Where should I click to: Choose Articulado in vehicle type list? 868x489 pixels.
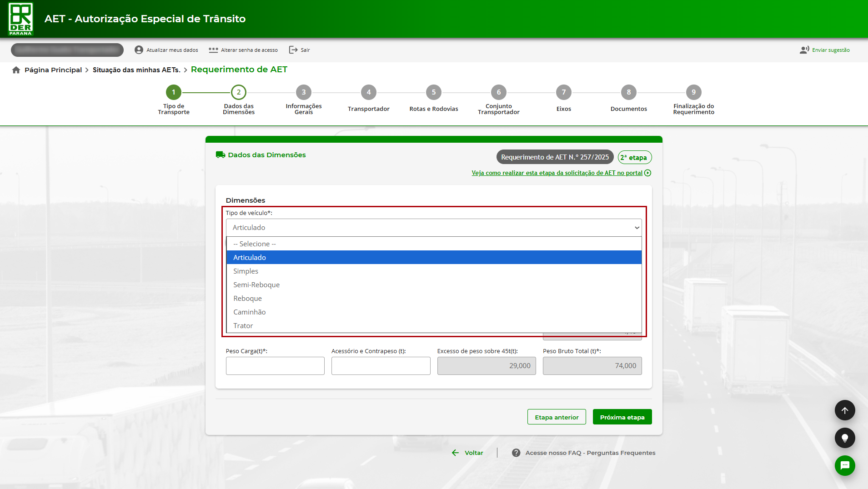[434, 258]
